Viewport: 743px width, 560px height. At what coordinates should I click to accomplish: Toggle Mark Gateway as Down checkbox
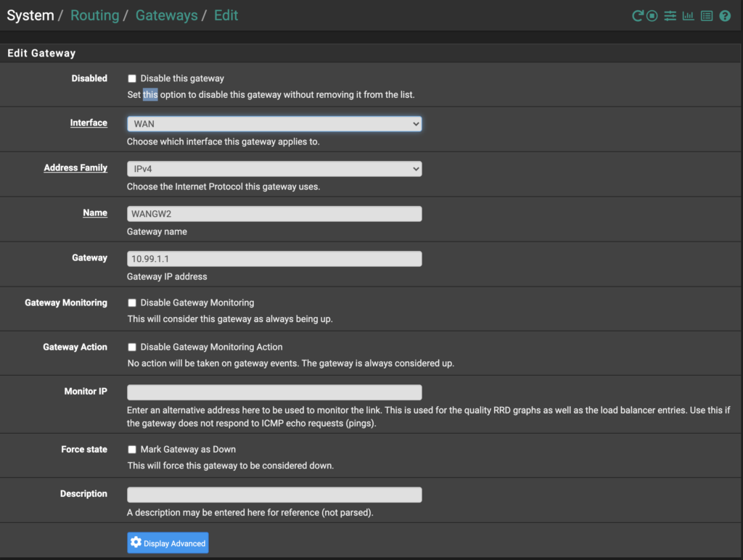pos(132,450)
